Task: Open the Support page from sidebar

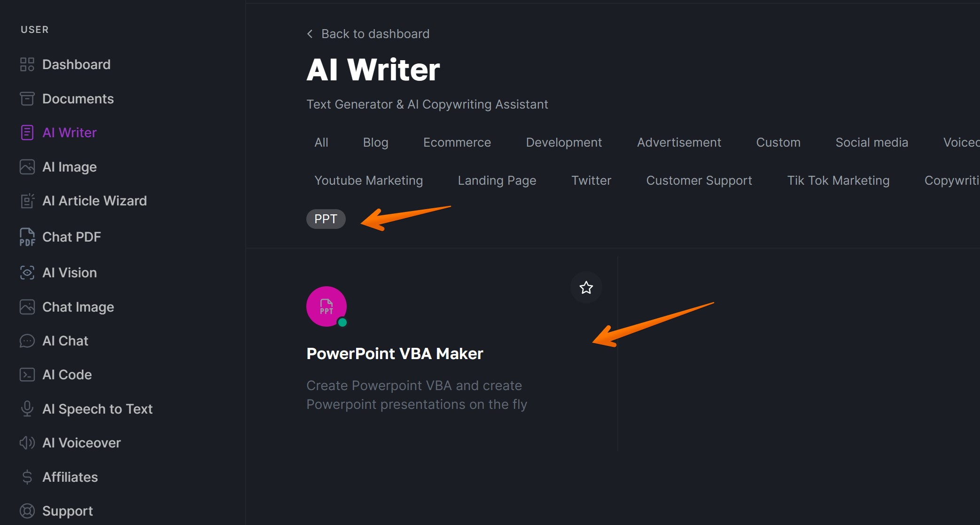Action: point(68,511)
